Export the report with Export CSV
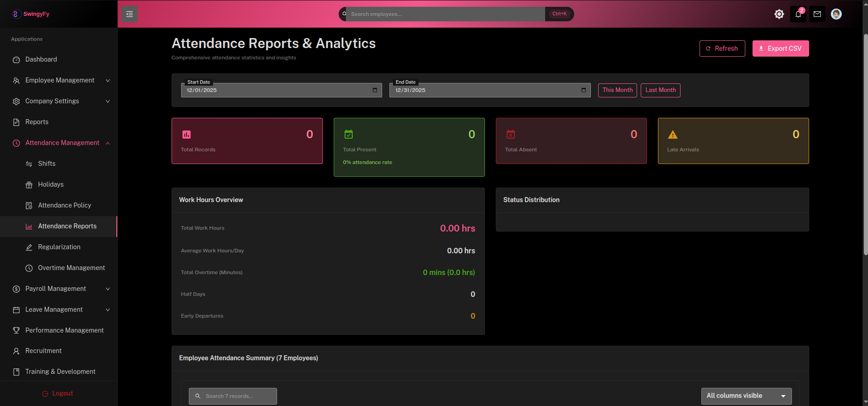Image resolution: width=868 pixels, height=406 pixels. [x=780, y=48]
